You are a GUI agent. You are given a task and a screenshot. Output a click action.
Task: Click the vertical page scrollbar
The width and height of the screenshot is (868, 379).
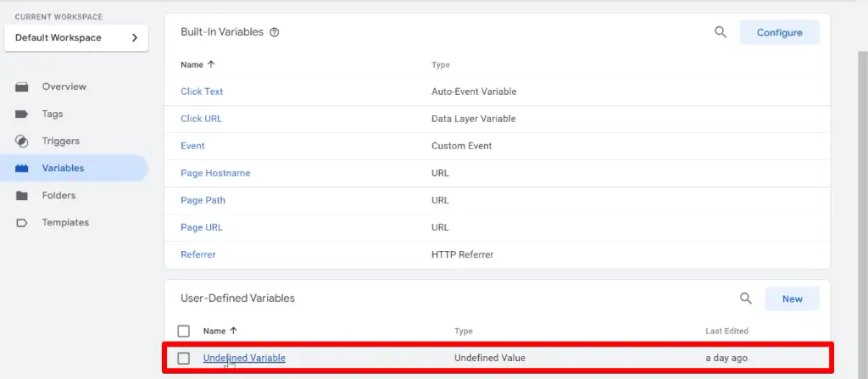pos(863,216)
